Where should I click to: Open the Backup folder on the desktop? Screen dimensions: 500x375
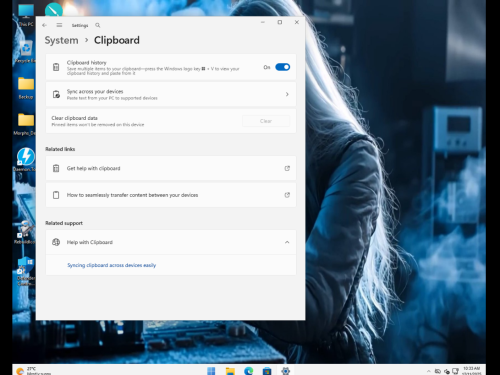(26, 88)
